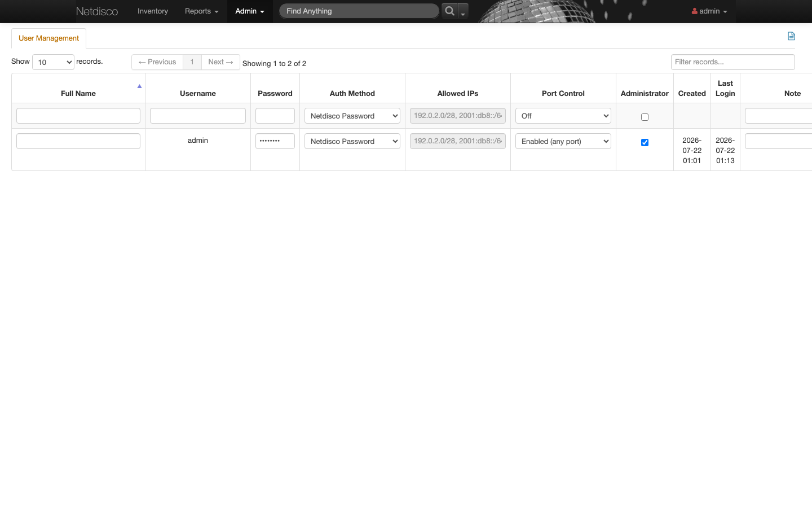812x508 pixels.
Task: Open the Inventory menu item
Action: (x=153, y=11)
